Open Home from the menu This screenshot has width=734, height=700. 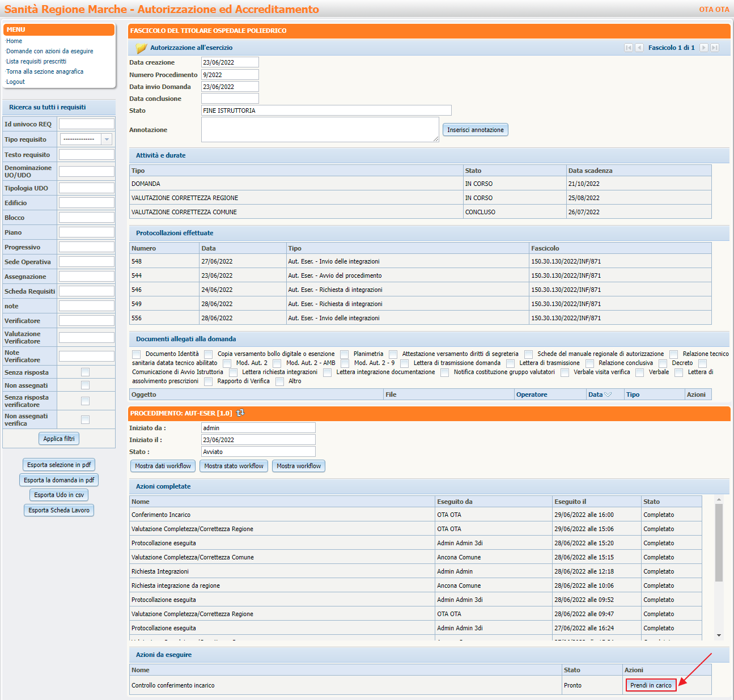[14, 41]
